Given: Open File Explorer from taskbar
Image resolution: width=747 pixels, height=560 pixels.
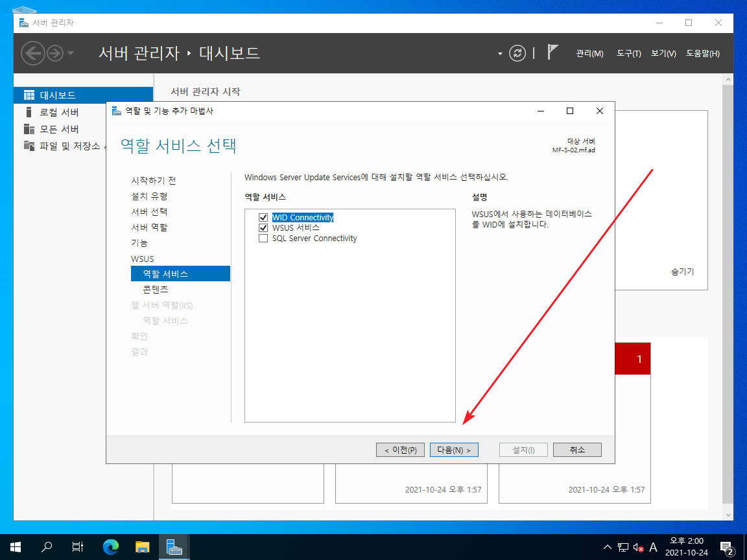Looking at the screenshot, I should pyautogui.click(x=143, y=546).
